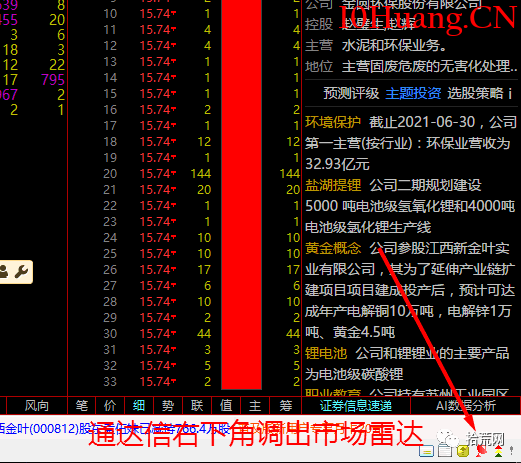Select tick detail row number 10

click(x=110, y=14)
